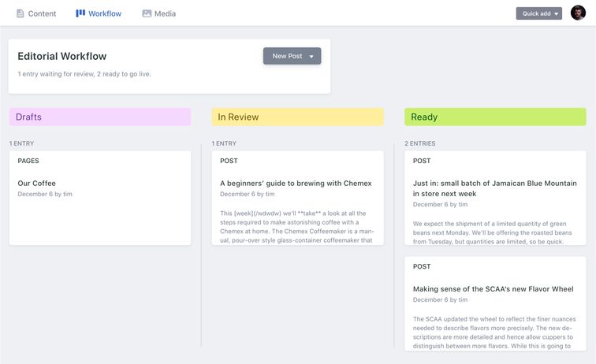Screen dimensions: 596x364
Task: Click the Content document icon
Action: pyautogui.click(x=20, y=13)
